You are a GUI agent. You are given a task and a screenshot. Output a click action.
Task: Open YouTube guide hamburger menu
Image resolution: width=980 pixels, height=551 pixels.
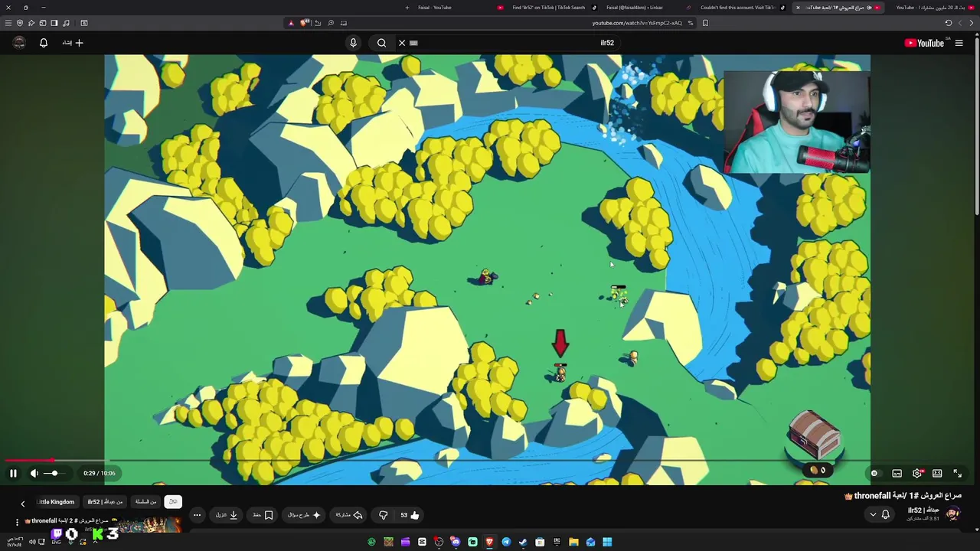click(x=959, y=43)
